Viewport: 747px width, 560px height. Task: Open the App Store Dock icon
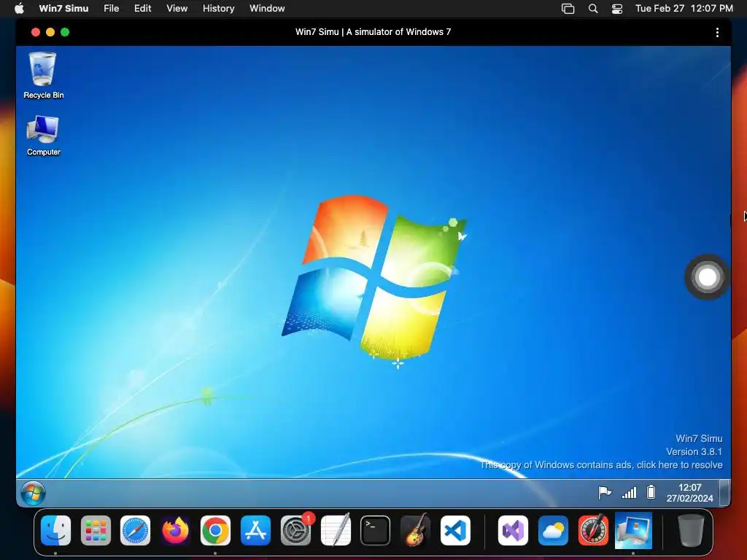click(255, 530)
